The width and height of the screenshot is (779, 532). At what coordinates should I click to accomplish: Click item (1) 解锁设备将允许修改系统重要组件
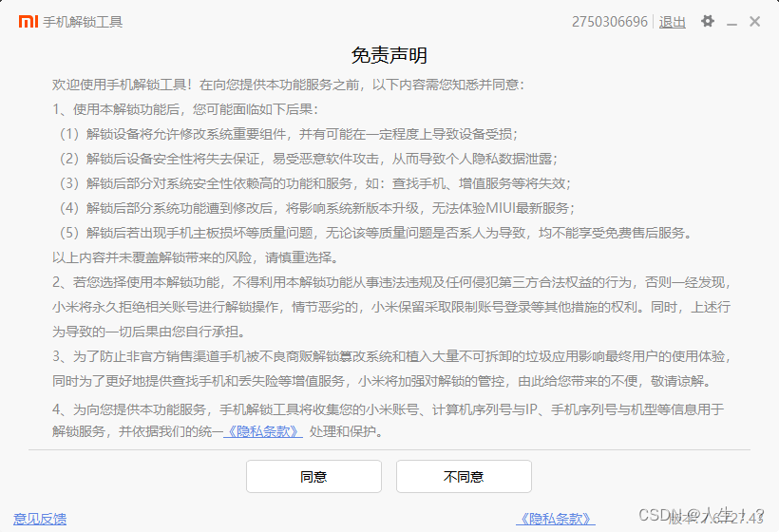289,134
